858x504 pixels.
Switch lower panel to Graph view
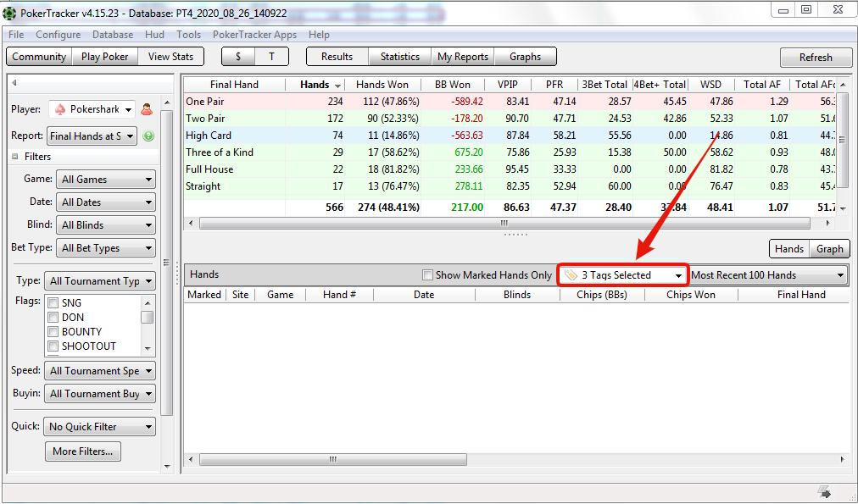click(829, 249)
